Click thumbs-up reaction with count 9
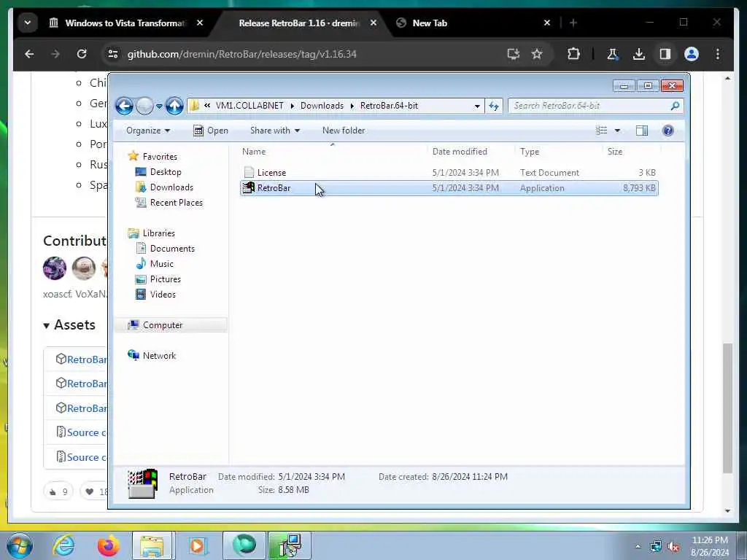747x560 pixels. click(58, 492)
